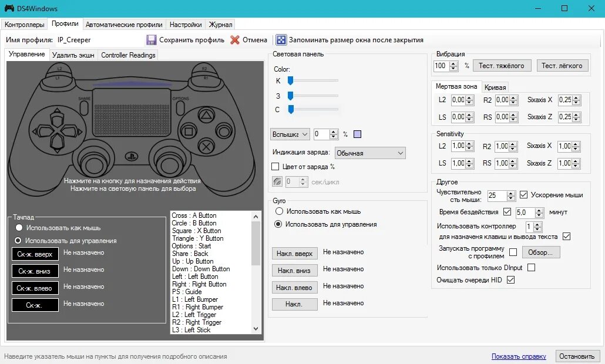Click the flash color swatch
605x364 pixels.
click(357, 134)
